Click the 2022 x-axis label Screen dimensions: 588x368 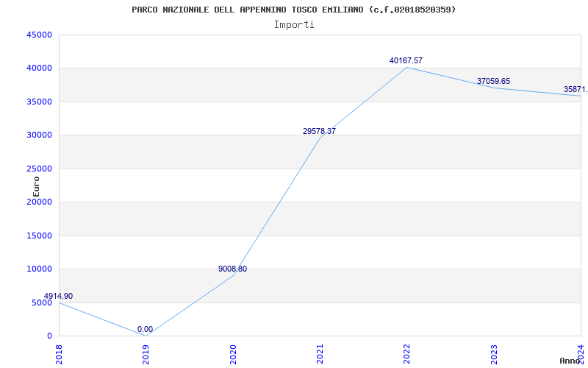407,355
